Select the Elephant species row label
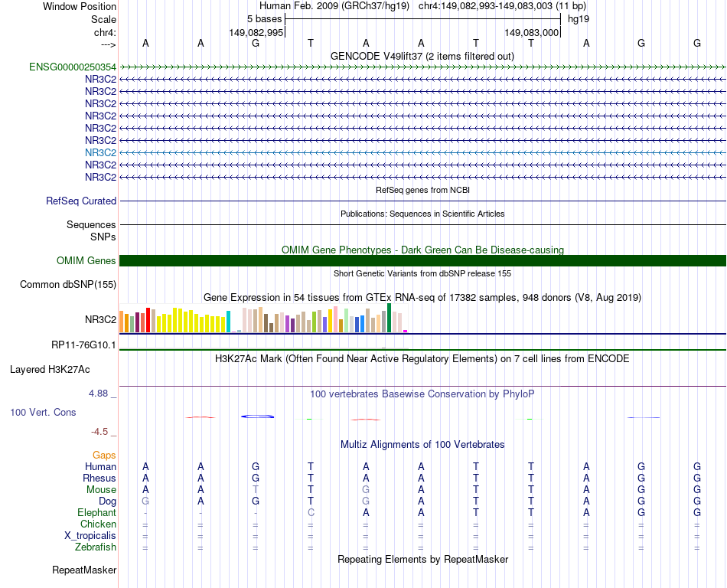The width and height of the screenshot is (727, 588). 97,512
